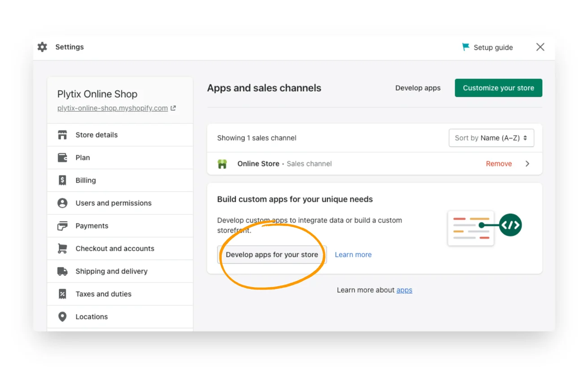Open the Online Store sales channel icon

pos(222,163)
